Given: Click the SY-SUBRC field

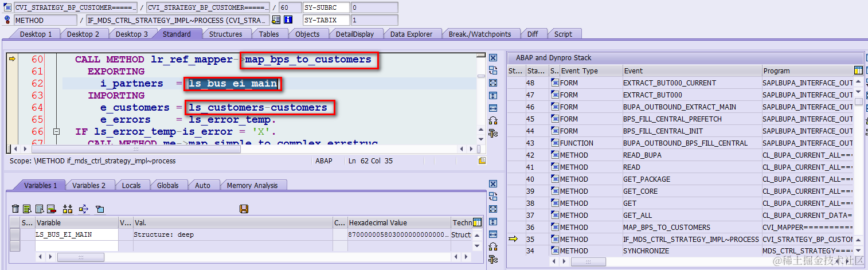Looking at the screenshot, I should pyautogui.click(x=326, y=7).
